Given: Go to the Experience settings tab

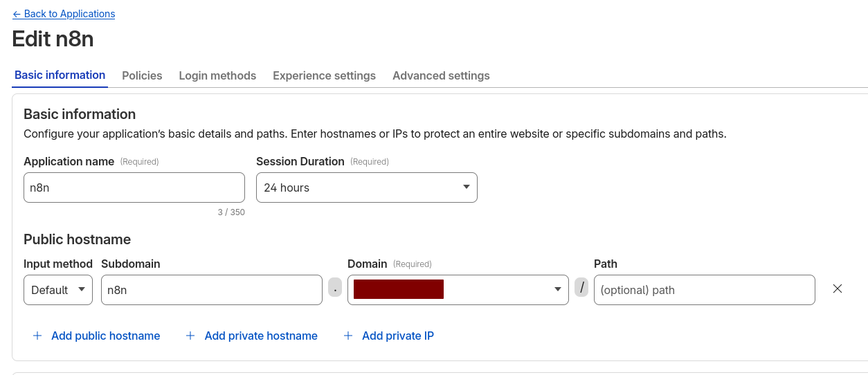Looking at the screenshot, I should [x=324, y=76].
